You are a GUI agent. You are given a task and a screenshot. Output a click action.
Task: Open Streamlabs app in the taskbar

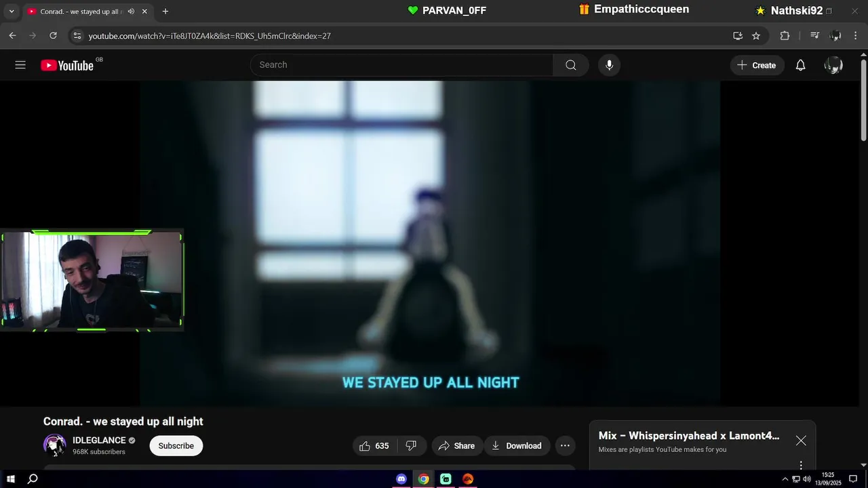coord(446,479)
